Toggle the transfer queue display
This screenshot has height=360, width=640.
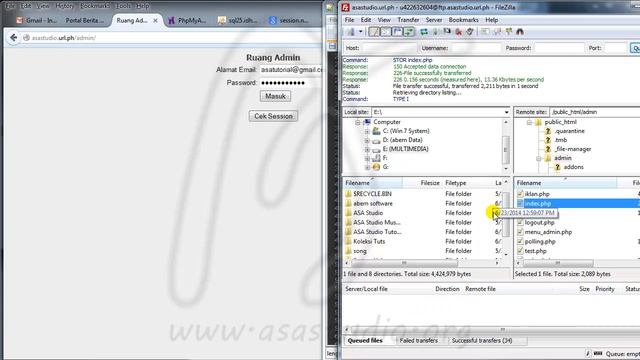(x=409, y=32)
